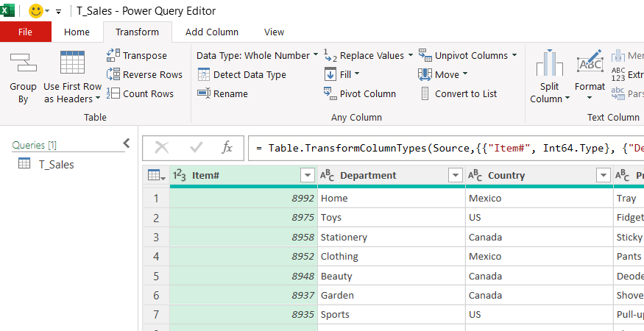Click the Rename column icon
Image resolution: width=644 pixels, height=331 pixels.
[204, 93]
